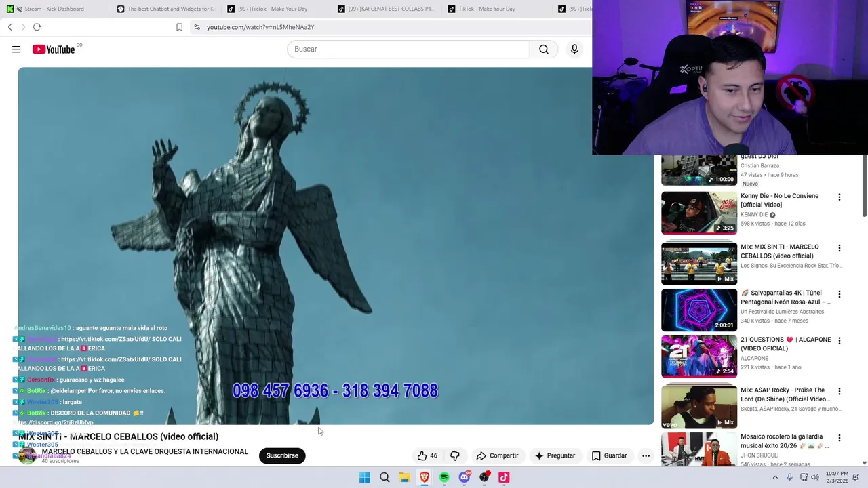Open 'Mix: A$AP Rocky - Praise The Lord' title
Screen dimensions: 868x488
(x=785, y=394)
